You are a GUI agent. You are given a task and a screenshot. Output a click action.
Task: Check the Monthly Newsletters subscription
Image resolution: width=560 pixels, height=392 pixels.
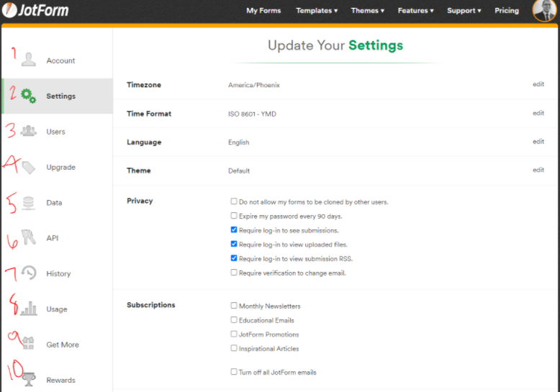[x=234, y=306]
